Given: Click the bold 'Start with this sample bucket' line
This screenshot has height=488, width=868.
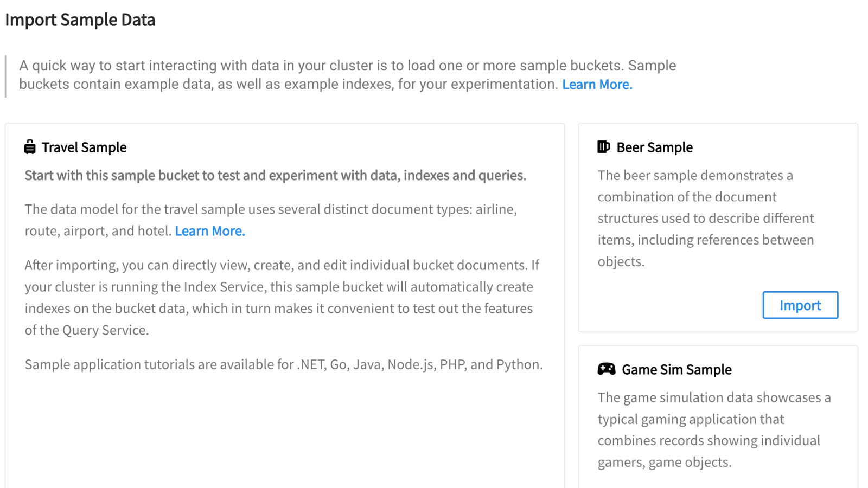Looking at the screenshot, I should 275,176.
